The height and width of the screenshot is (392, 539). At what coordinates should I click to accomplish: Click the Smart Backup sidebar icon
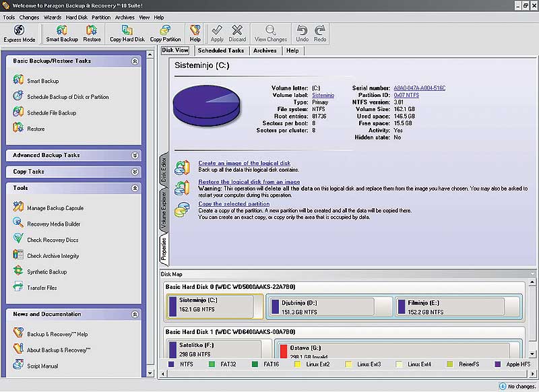coord(18,80)
